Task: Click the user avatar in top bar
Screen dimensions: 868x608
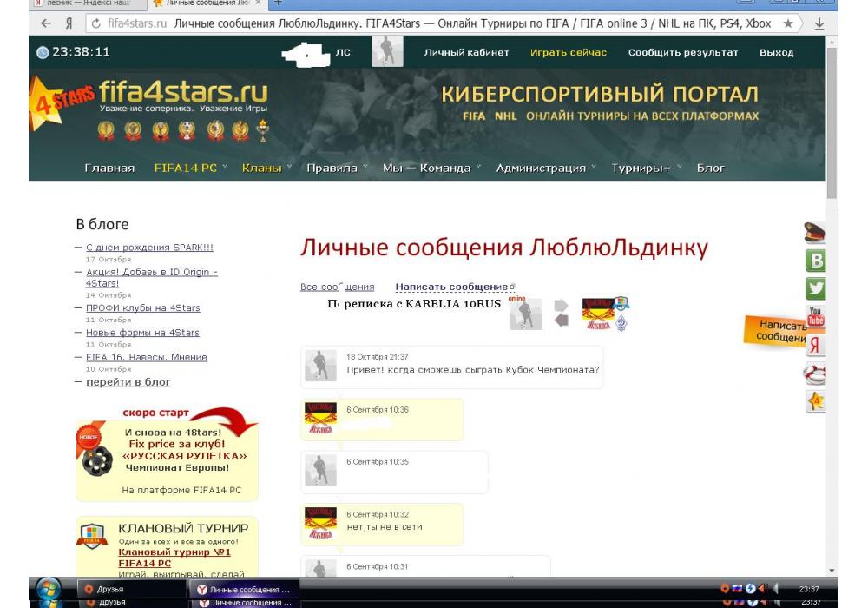Action: (x=387, y=52)
